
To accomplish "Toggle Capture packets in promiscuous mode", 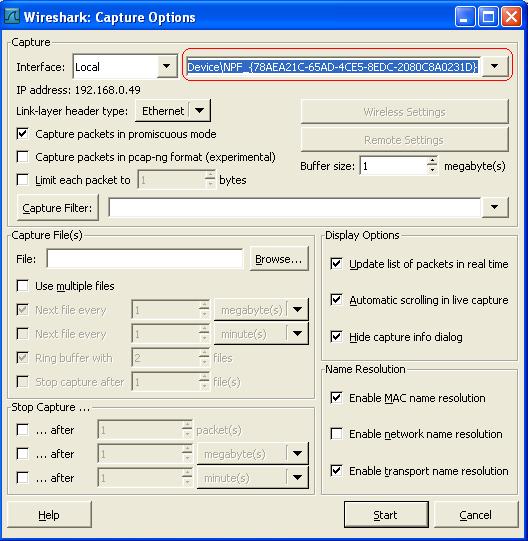I will coord(23,134).
